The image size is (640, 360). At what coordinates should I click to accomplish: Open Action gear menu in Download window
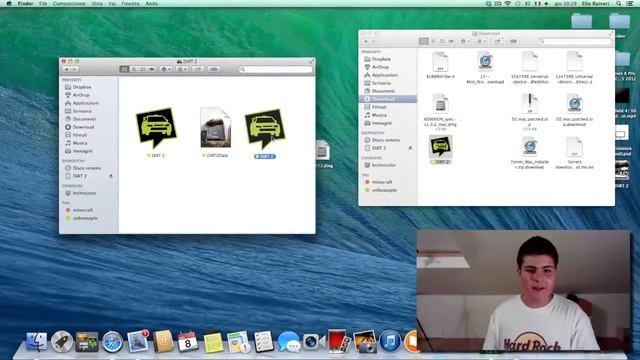tap(465, 41)
